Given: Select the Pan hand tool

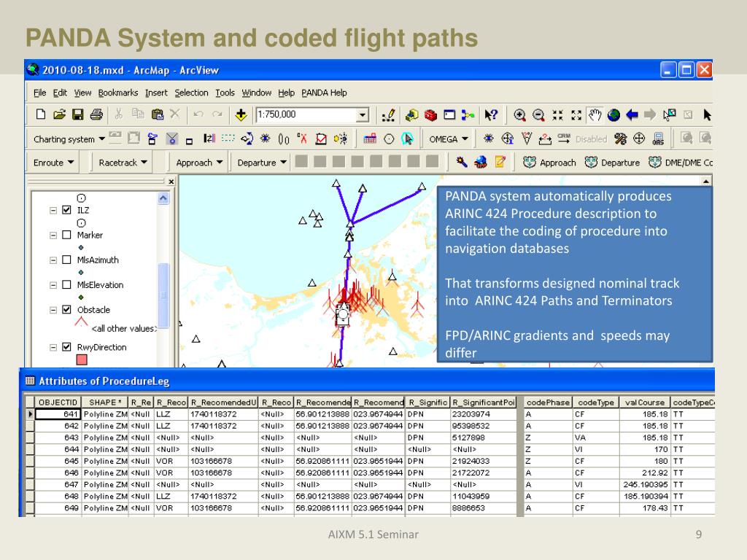Looking at the screenshot, I should coord(595,114).
